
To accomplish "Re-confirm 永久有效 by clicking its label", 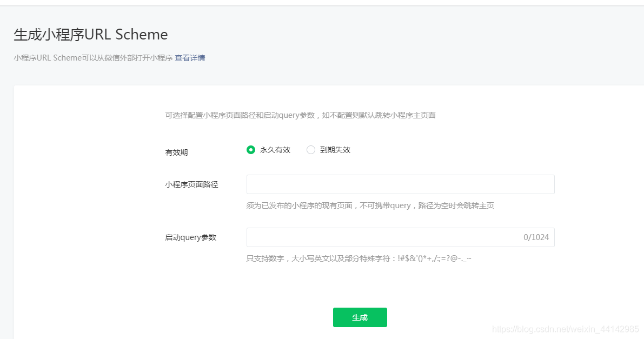I will pos(276,150).
